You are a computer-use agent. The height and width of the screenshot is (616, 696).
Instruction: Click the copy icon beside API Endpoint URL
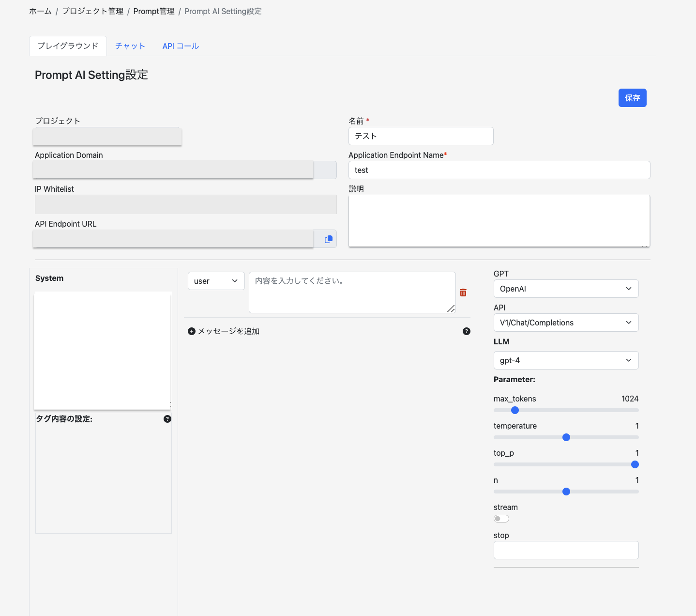pos(328,239)
